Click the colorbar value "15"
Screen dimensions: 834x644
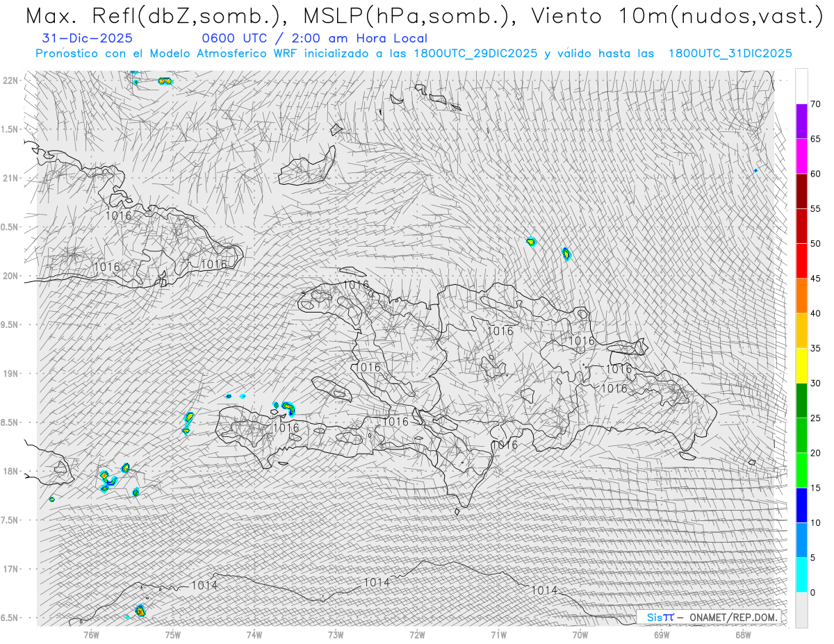(x=815, y=488)
